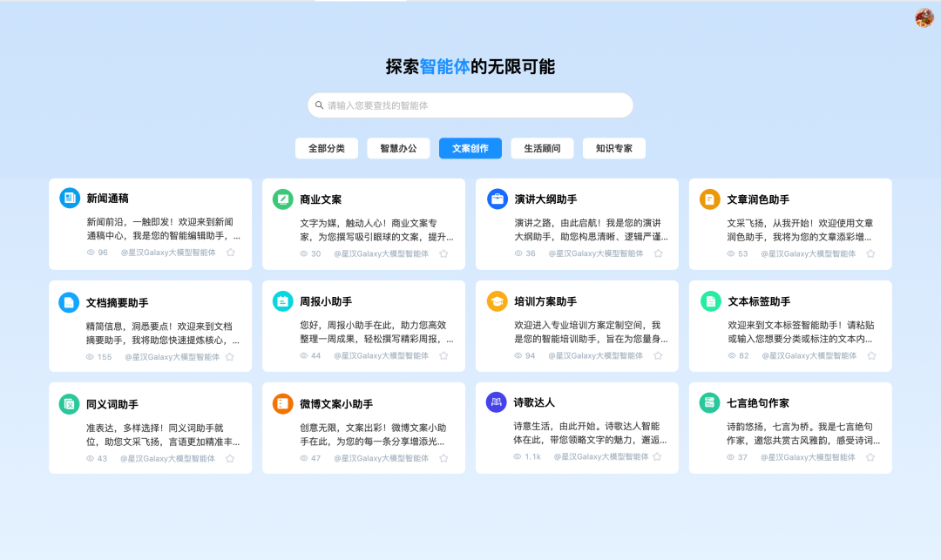Click the search magnifier icon
941x560 pixels.
319,105
